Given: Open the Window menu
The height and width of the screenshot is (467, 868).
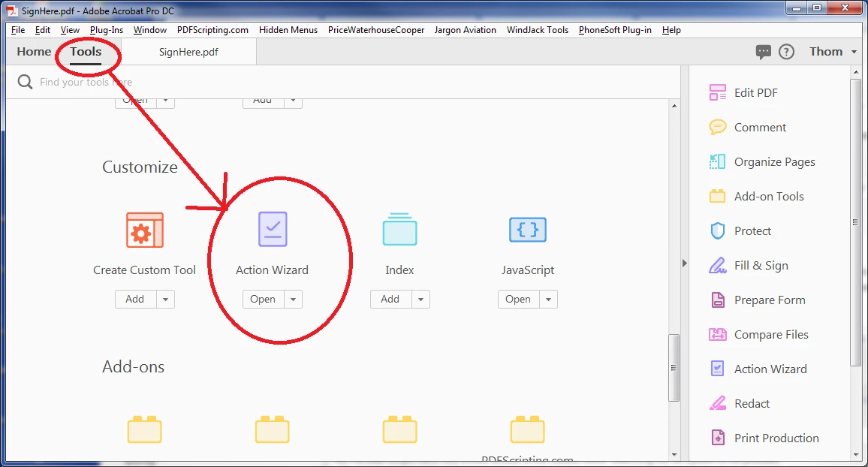Looking at the screenshot, I should (150, 30).
